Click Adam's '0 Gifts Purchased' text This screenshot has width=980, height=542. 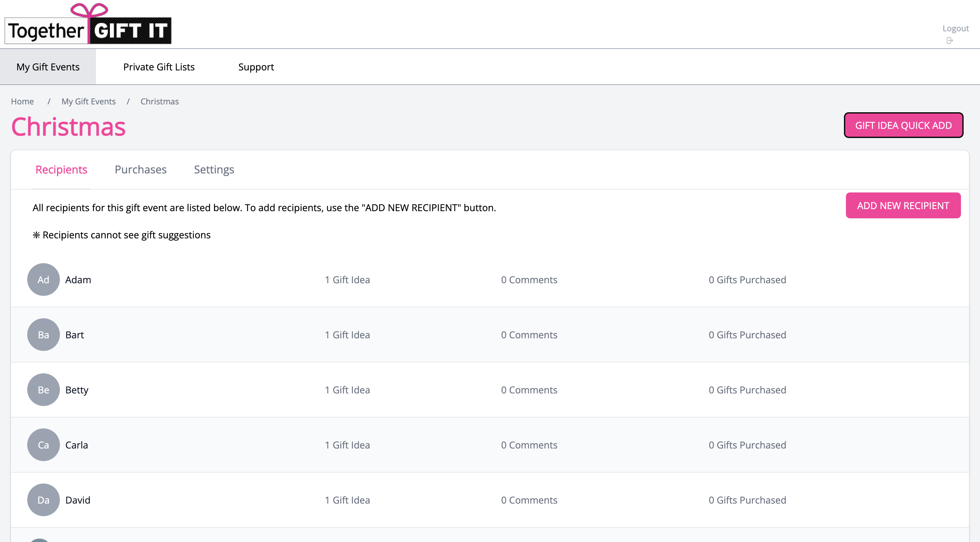747,280
